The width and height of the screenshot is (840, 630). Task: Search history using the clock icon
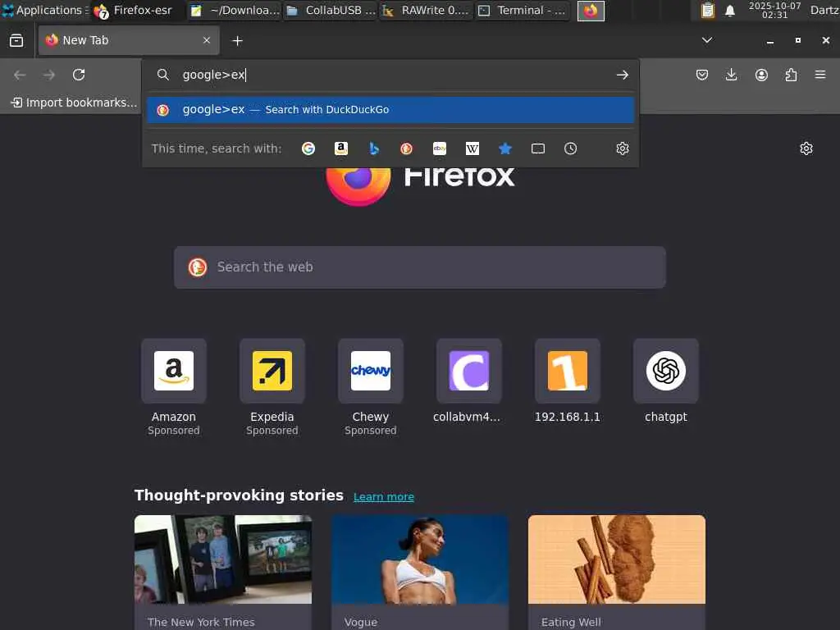[571, 148]
